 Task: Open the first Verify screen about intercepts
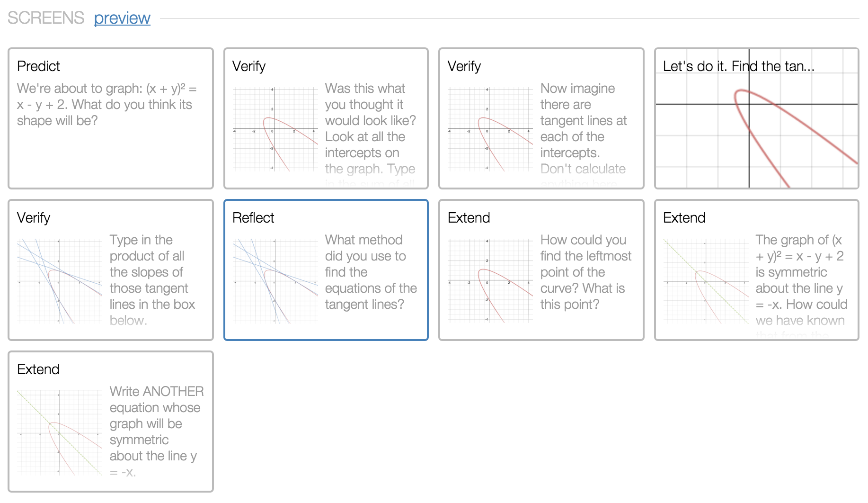tap(326, 118)
